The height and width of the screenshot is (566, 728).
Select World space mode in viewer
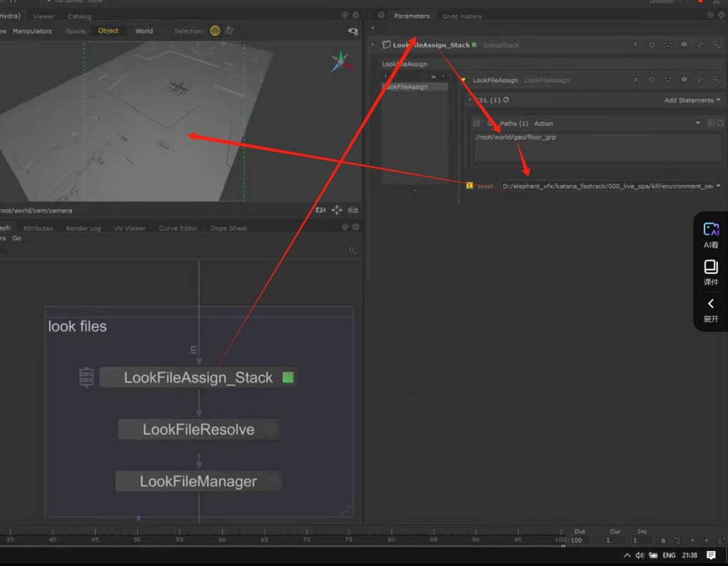(144, 31)
